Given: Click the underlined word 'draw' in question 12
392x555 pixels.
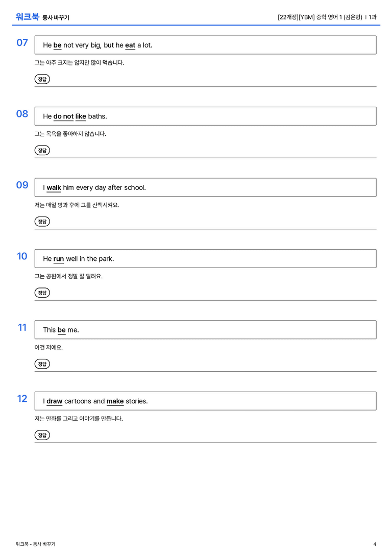Looking at the screenshot, I should click(x=55, y=401).
